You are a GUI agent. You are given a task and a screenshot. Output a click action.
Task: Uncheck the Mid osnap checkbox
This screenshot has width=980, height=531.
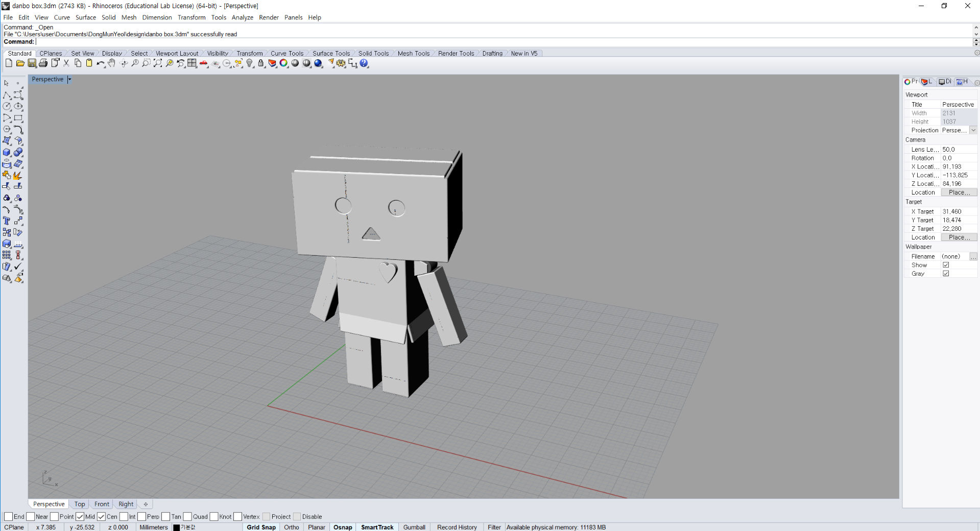tap(80, 517)
